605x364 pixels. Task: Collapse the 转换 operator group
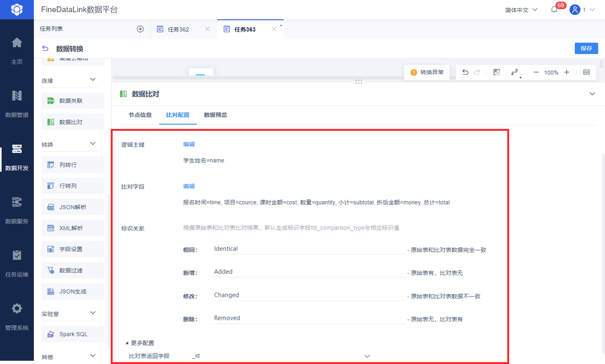coord(93,143)
